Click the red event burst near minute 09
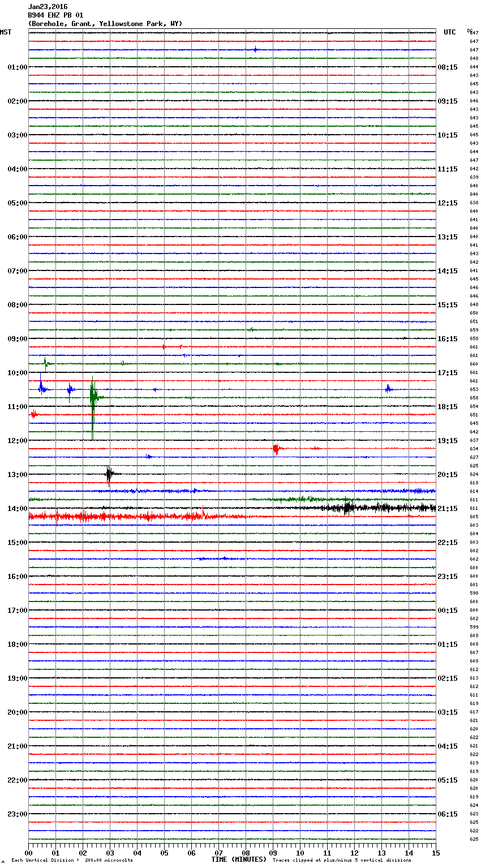Viewport: 481px width, 868px height. click(276, 449)
